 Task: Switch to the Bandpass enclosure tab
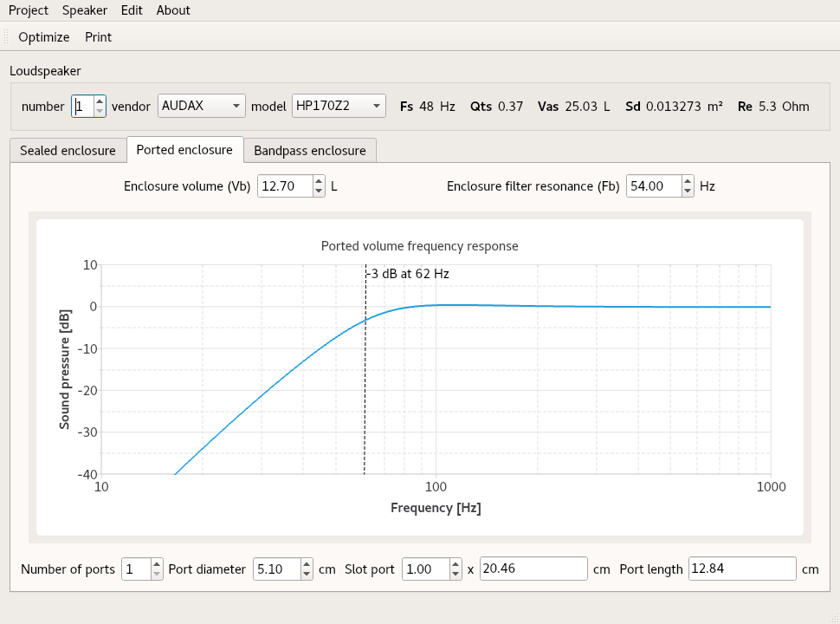point(309,151)
